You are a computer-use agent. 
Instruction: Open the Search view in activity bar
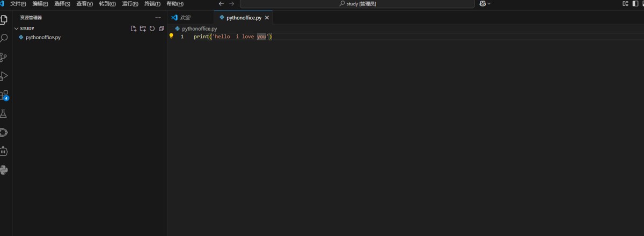click(4, 38)
